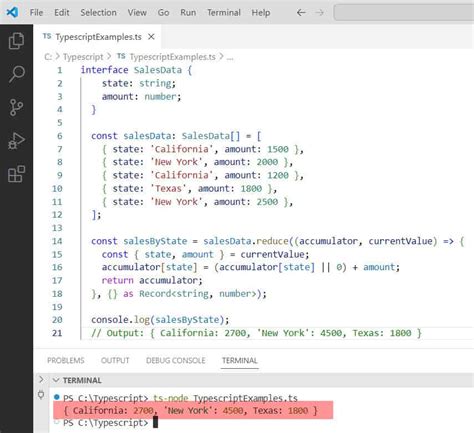
Task: Switch to the OUTPUT panel tab
Action: (115, 360)
